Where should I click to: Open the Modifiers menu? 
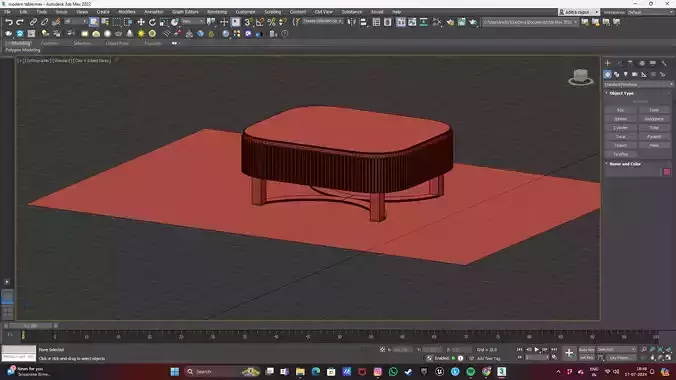[127, 12]
